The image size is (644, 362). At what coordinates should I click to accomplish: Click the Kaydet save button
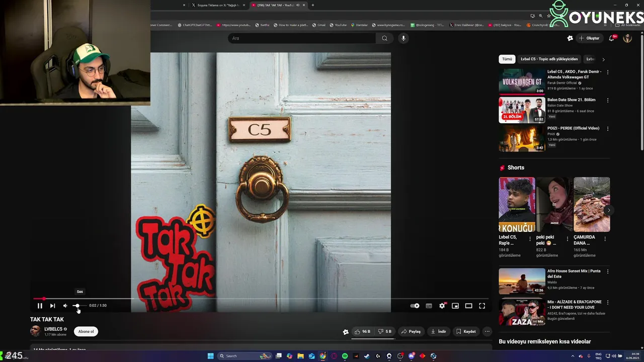tap(466, 332)
